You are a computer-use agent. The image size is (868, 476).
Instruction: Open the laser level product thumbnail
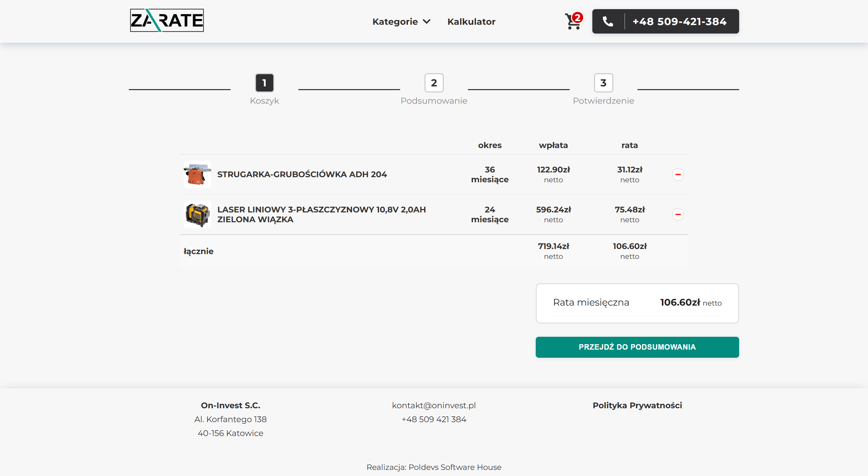tap(197, 214)
